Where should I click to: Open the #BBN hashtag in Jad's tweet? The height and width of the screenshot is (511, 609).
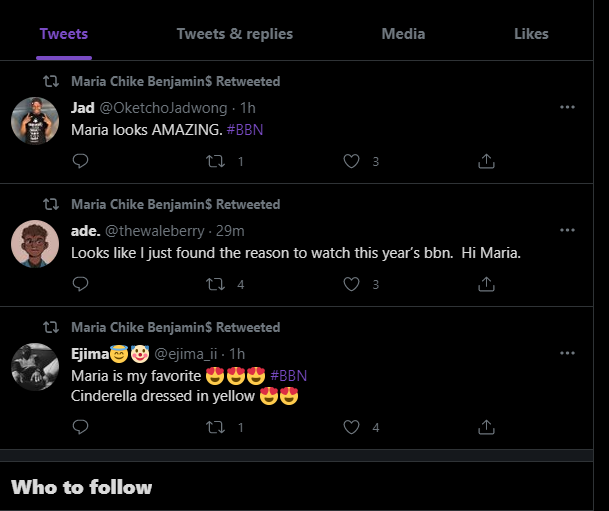(x=245, y=130)
